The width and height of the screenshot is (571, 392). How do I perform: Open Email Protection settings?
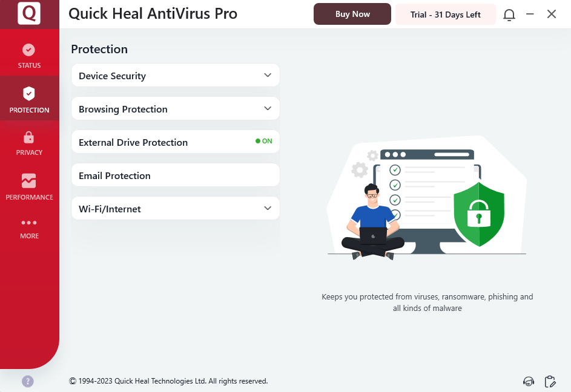click(x=176, y=175)
